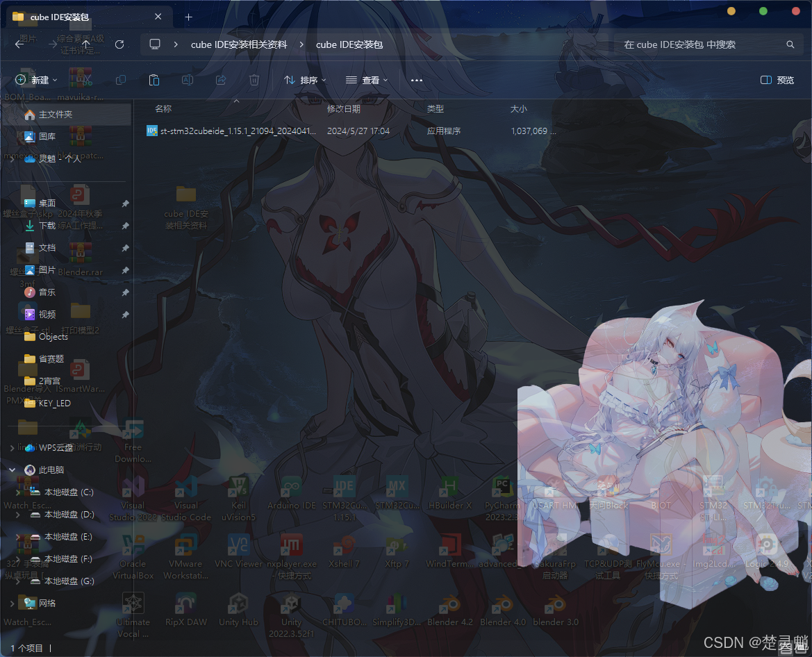Toggle the 预览 preview pane
Screen dimensions: 812x657
click(x=777, y=81)
